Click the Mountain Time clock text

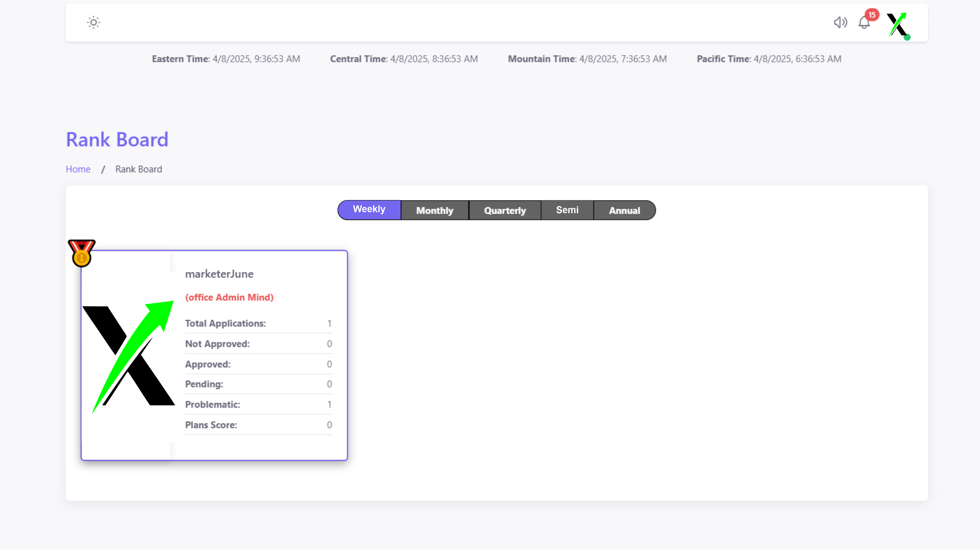pos(587,59)
